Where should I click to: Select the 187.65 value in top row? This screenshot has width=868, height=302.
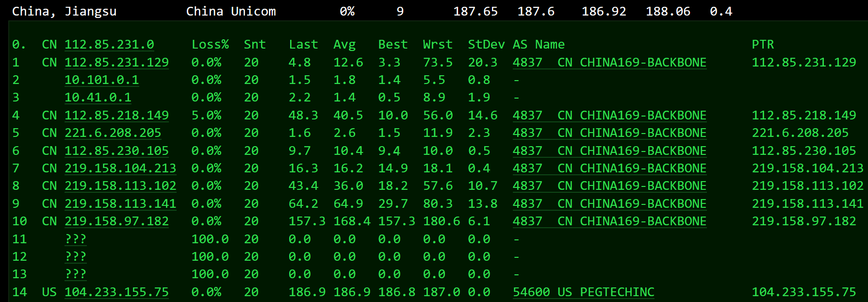pyautogui.click(x=475, y=12)
